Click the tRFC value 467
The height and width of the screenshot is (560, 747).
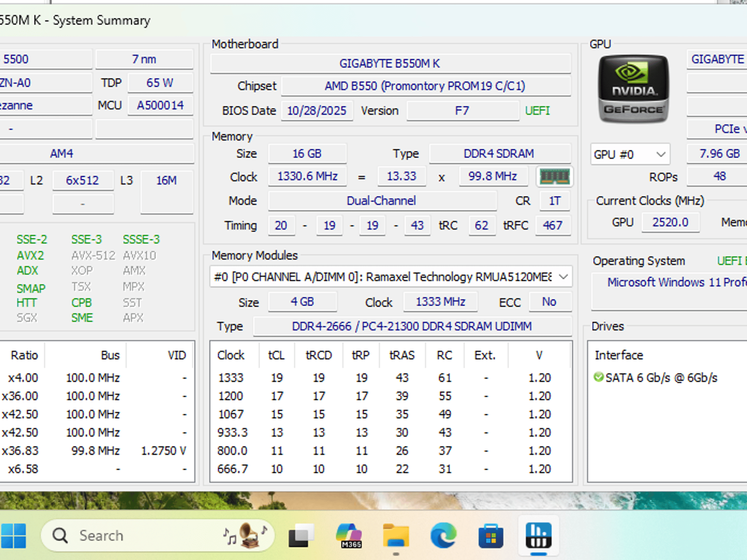pyautogui.click(x=553, y=225)
